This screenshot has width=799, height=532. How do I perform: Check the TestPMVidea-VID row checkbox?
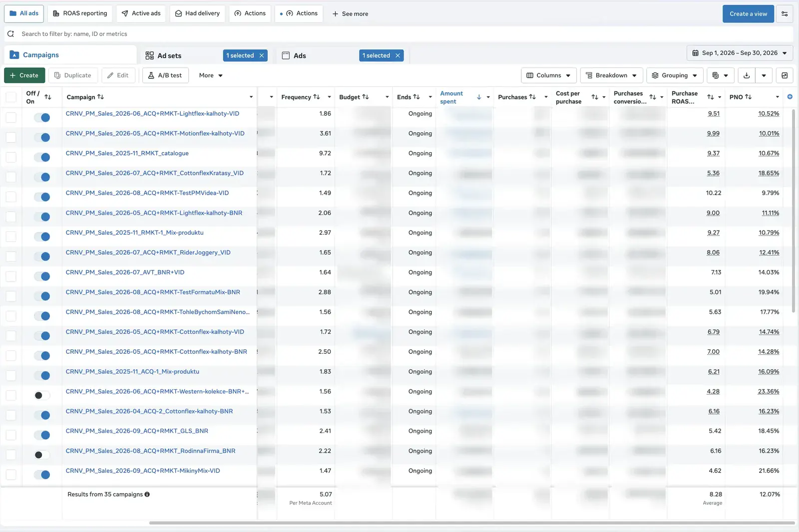11,197
